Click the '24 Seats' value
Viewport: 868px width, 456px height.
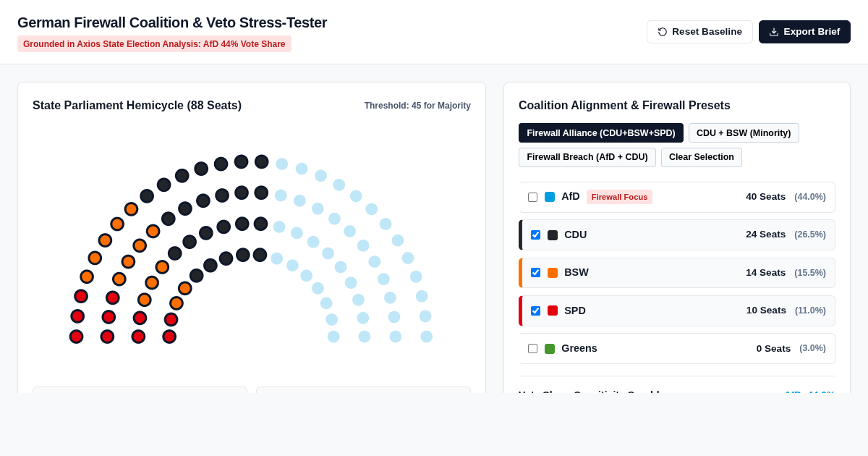[x=765, y=235]
